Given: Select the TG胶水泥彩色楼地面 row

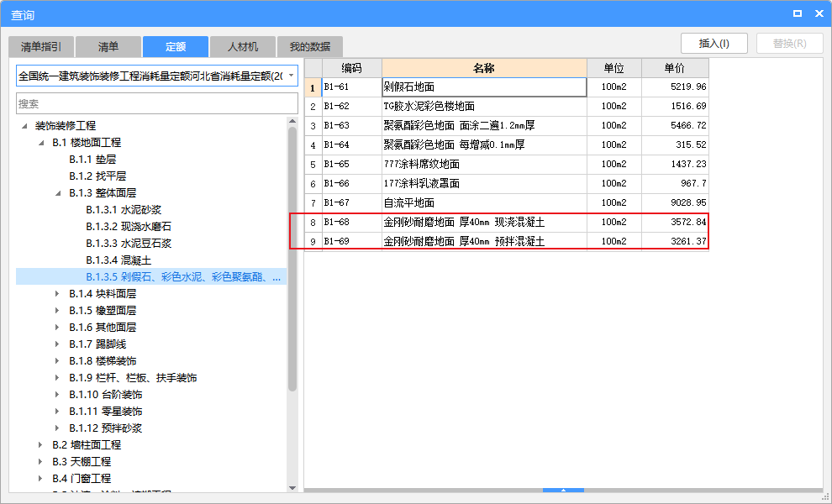Looking at the screenshot, I should pyautogui.click(x=507, y=106).
